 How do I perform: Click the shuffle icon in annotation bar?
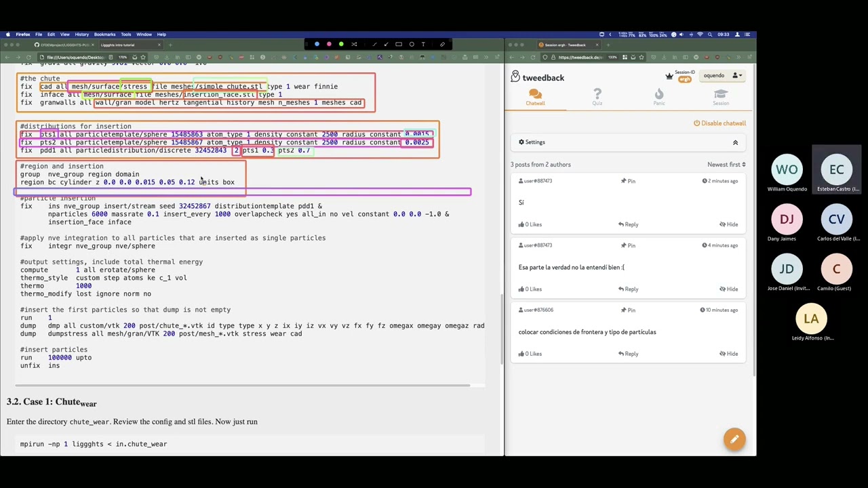tap(353, 45)
